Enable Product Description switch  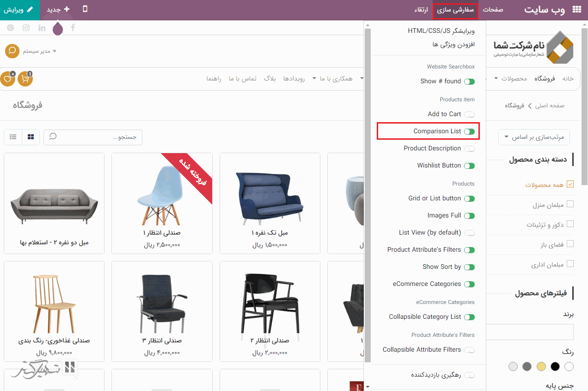[x=470, y=149]
